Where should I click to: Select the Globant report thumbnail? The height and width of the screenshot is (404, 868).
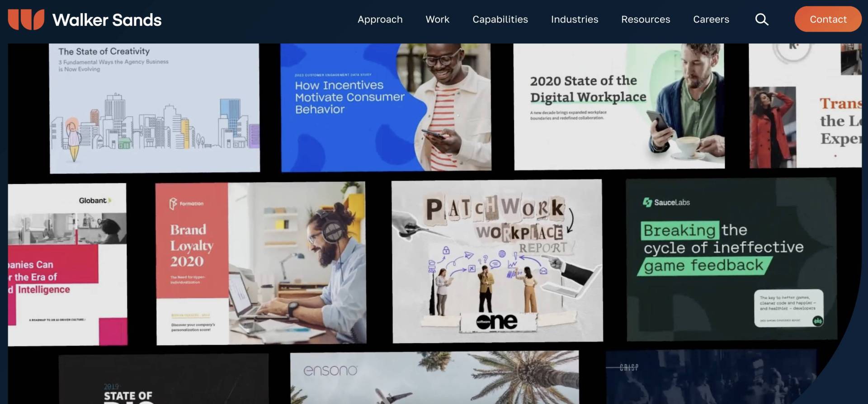67,264
